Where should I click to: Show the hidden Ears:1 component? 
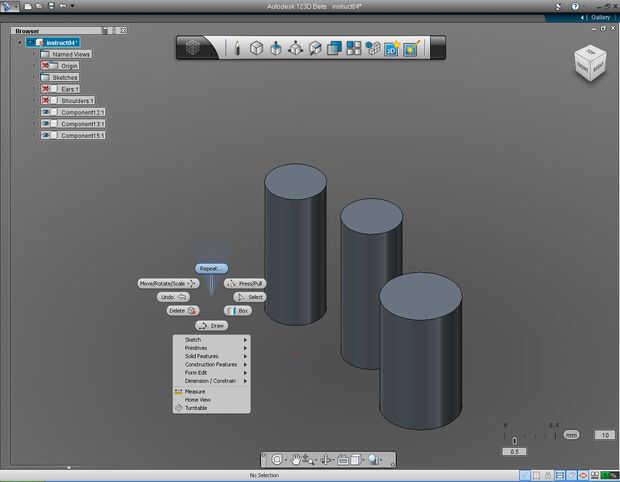46,89
